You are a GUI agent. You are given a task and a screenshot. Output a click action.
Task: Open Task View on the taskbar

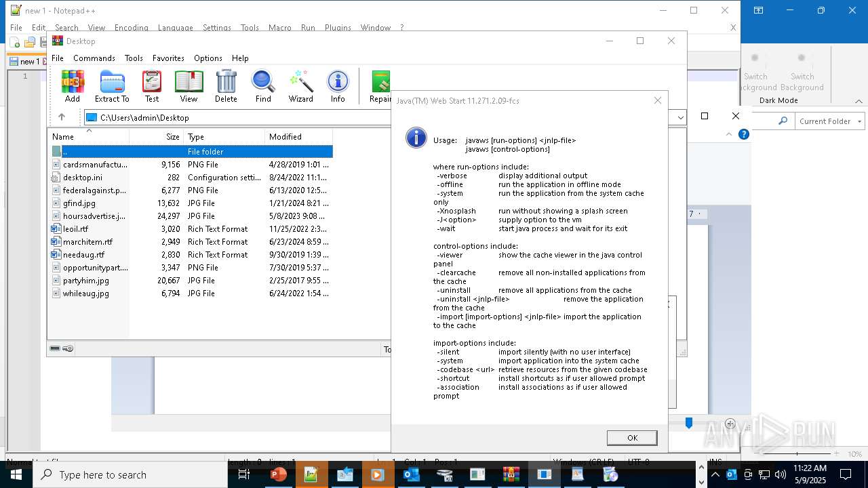pyautogui.click(x=243, y=474)
